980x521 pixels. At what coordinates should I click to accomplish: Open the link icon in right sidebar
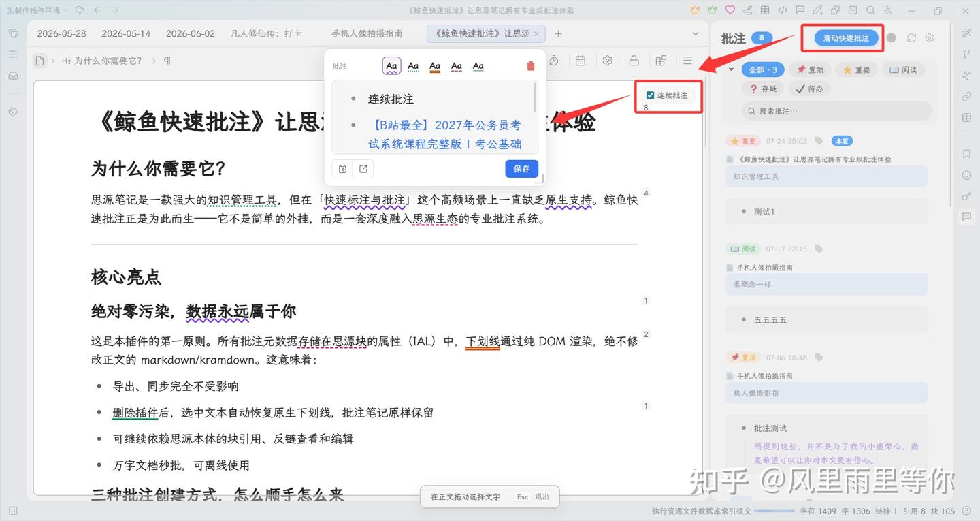click(966, 97)
